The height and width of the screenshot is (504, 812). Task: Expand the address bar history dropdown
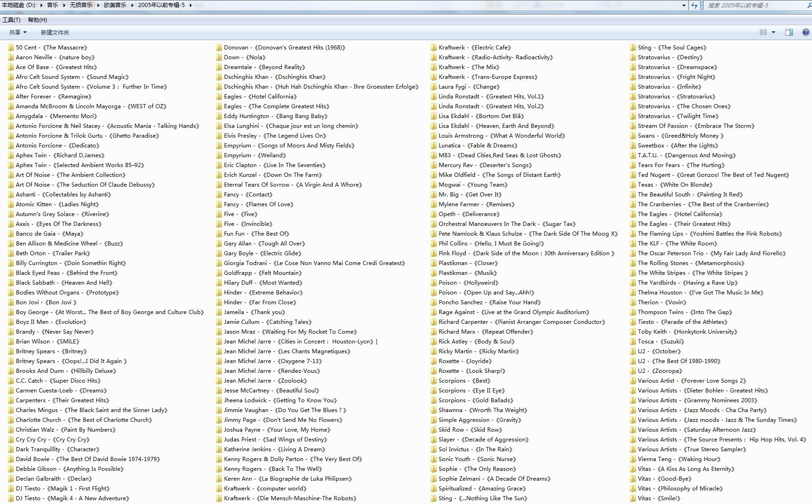point(684,5)
